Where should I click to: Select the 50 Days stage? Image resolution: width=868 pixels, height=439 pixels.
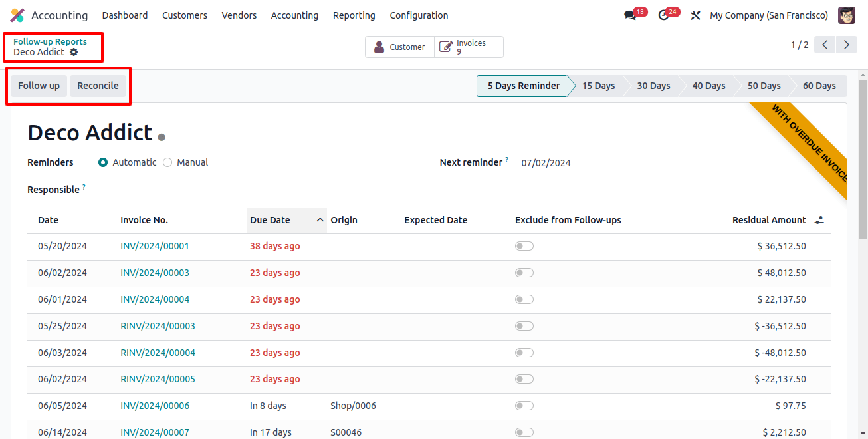764,86
